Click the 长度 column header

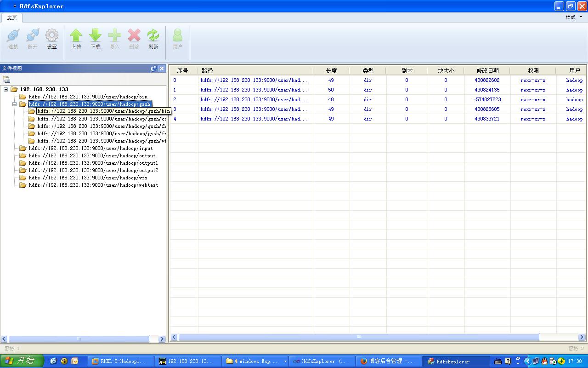(x=331, y=70)
